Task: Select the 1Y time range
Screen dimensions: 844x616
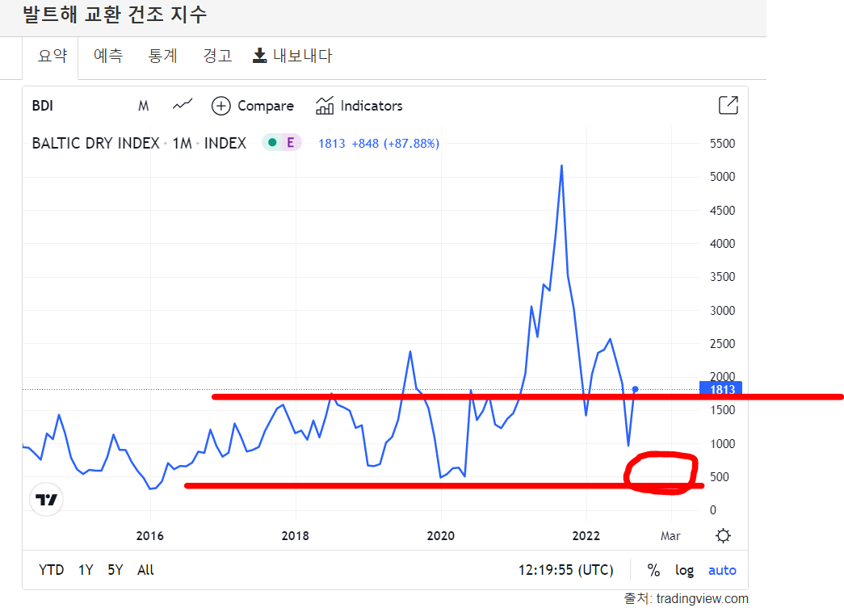Action: (86, 570)
